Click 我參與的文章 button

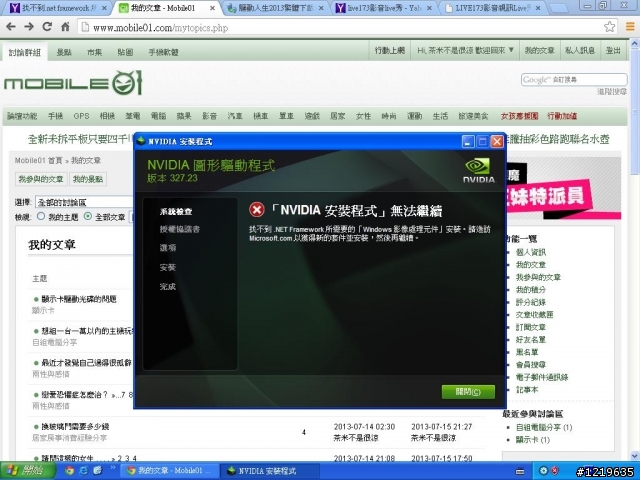(40, 179)
